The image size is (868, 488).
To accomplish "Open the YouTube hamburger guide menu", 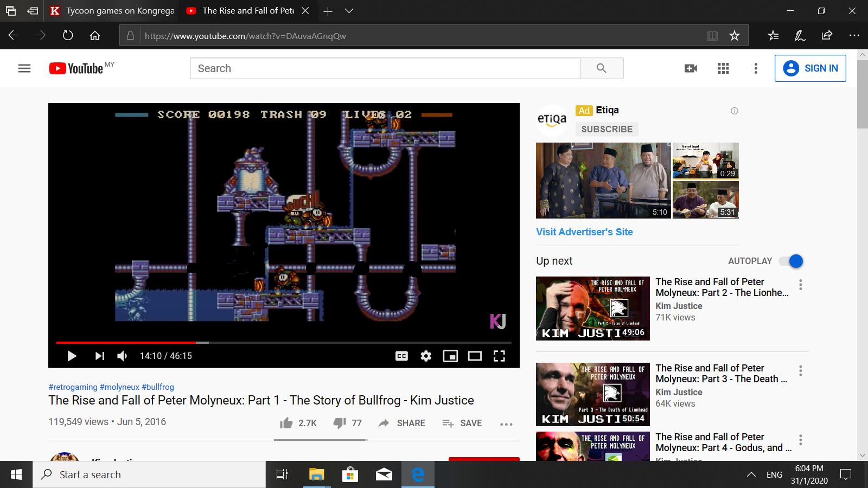I will [x=24, y=68].
